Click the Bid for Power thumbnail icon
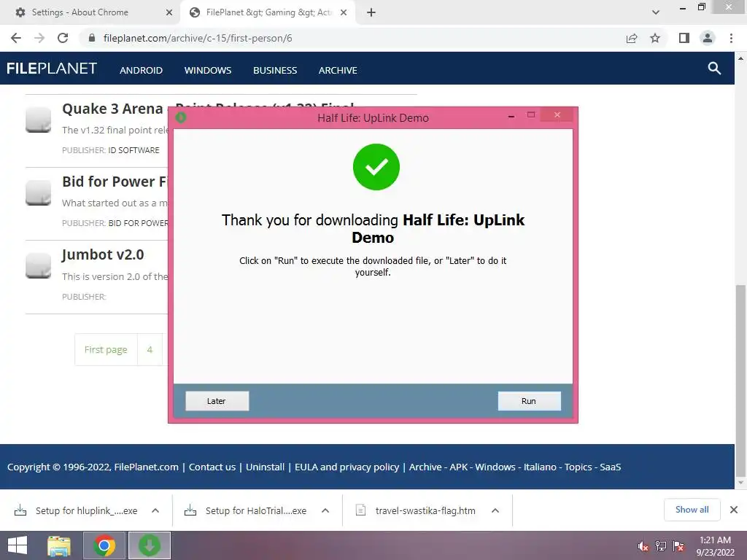This screenshot has width=747, height=560. tap(38, 192)
